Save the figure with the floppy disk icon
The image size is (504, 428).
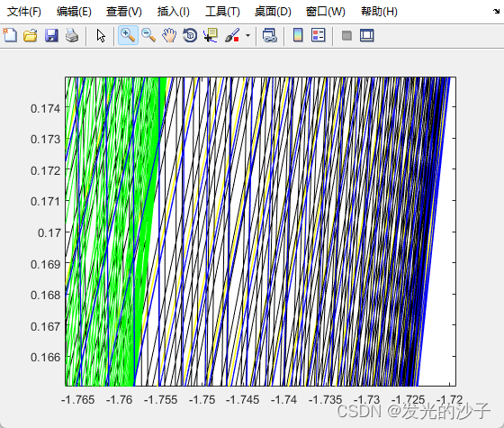click(x=51, y=35)
